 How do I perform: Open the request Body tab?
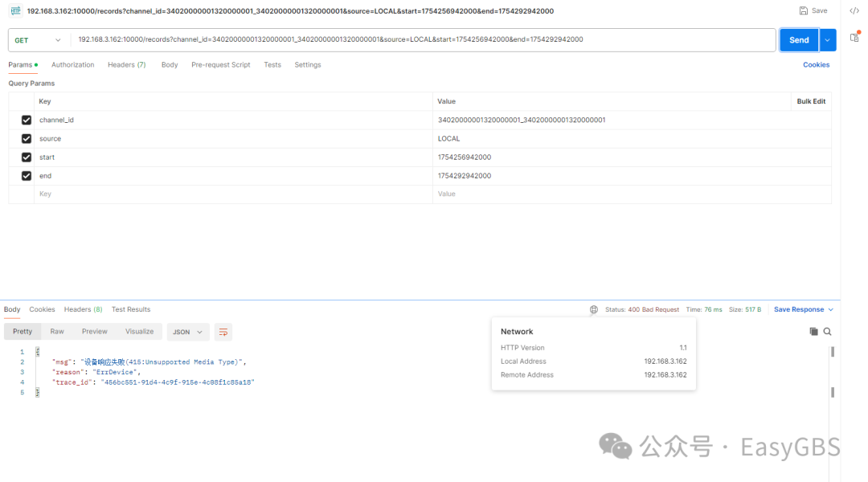coord(170,65)
